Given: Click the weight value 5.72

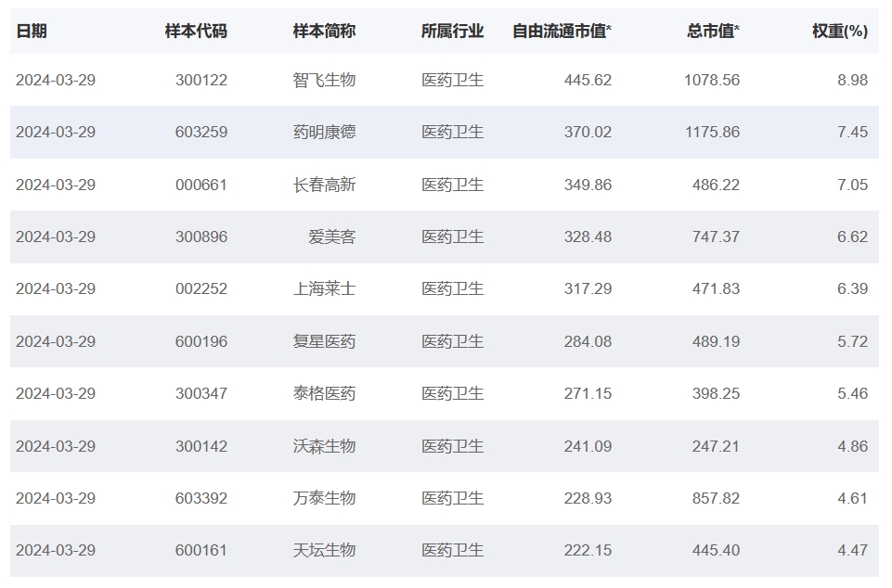Looking at the screenshot, I should coord(853,341).
